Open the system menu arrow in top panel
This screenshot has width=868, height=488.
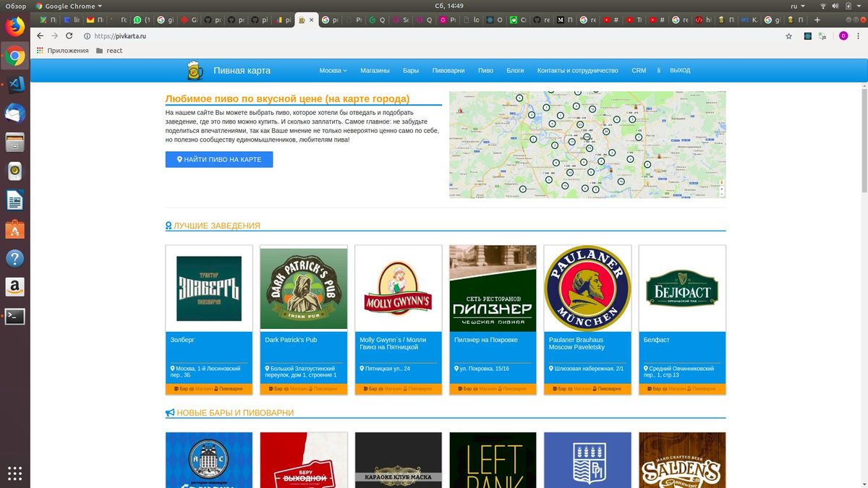[860, 6]
